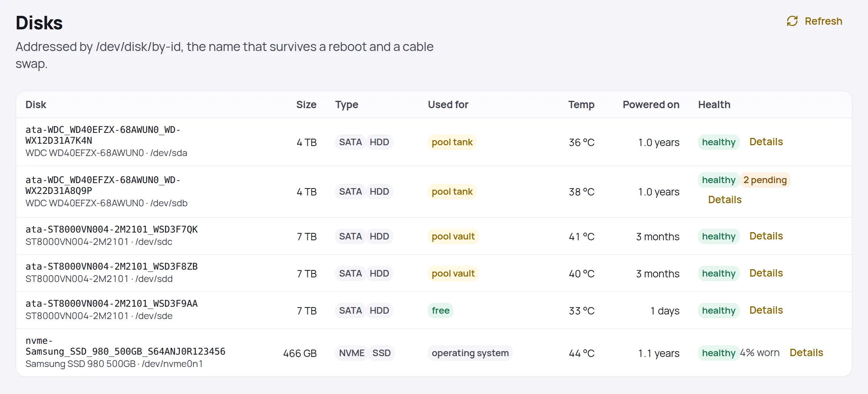Click the NVME type badge

coord(352,353)
